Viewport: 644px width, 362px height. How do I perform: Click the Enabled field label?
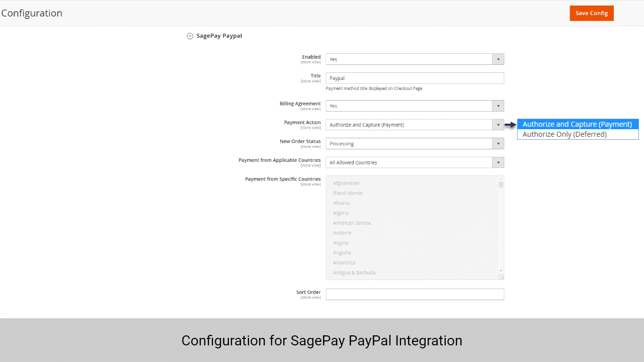coord(311,57)
